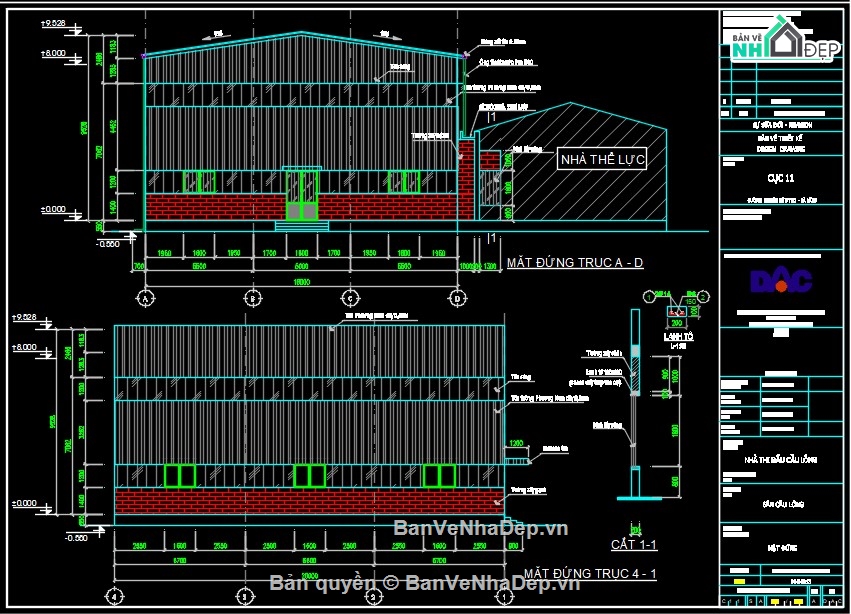Select grid bubble B on elevation A-D
Viewport: 851px width, 614px height.
point(251,297)
